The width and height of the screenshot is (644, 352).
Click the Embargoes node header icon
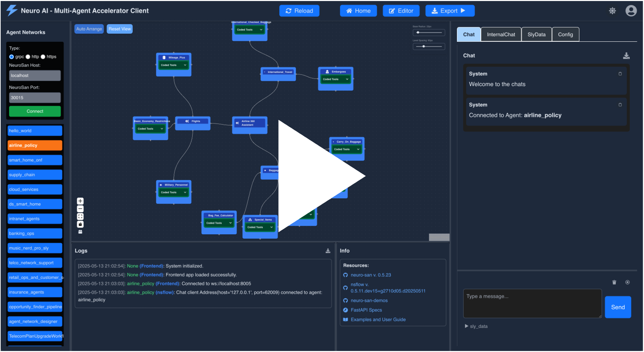327,72
